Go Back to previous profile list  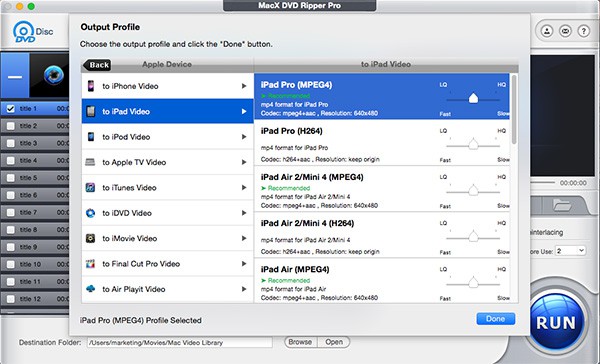pyautogui.click(x=97, y=65)
